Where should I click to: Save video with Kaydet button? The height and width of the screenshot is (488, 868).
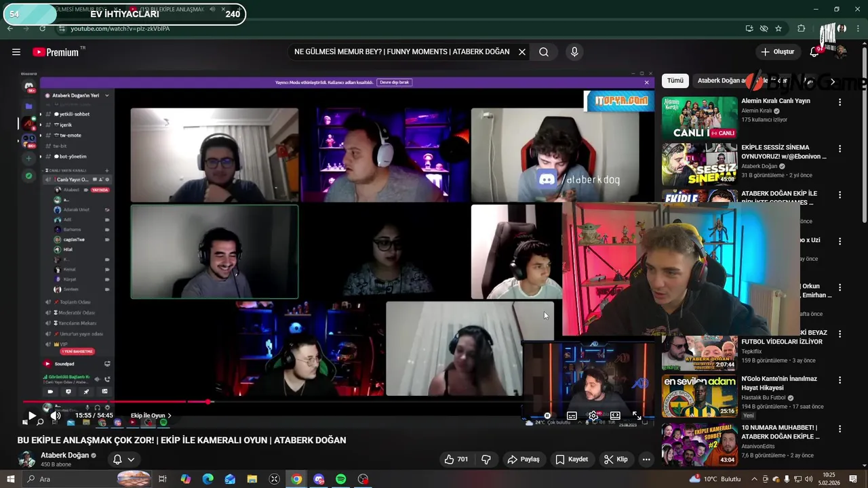coord(572,460)
